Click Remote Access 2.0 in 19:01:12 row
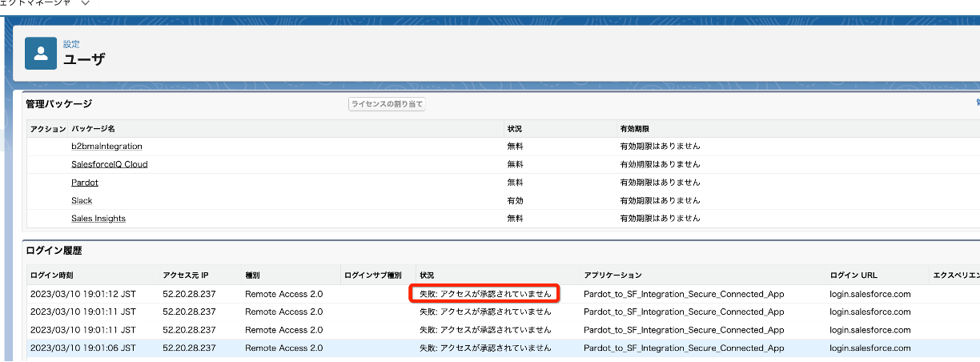This screenshot has height=362, width=980. click(x=284, y=294)
